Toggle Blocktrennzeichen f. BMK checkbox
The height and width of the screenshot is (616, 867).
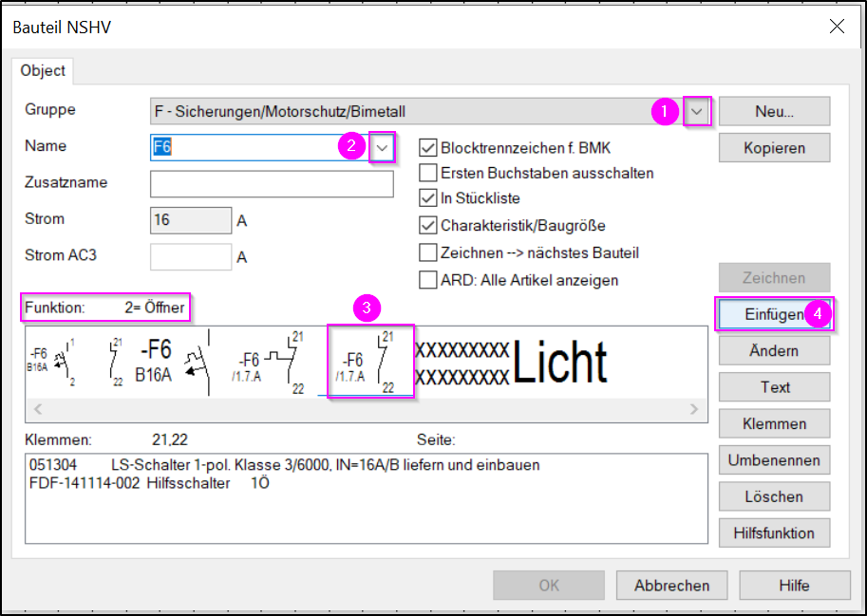[x=428, y=148]
